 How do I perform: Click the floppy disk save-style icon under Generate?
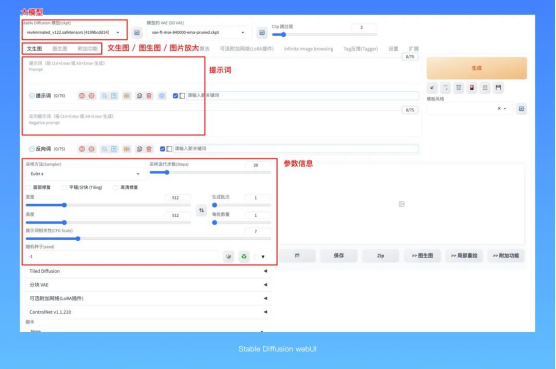pos(498,88)
